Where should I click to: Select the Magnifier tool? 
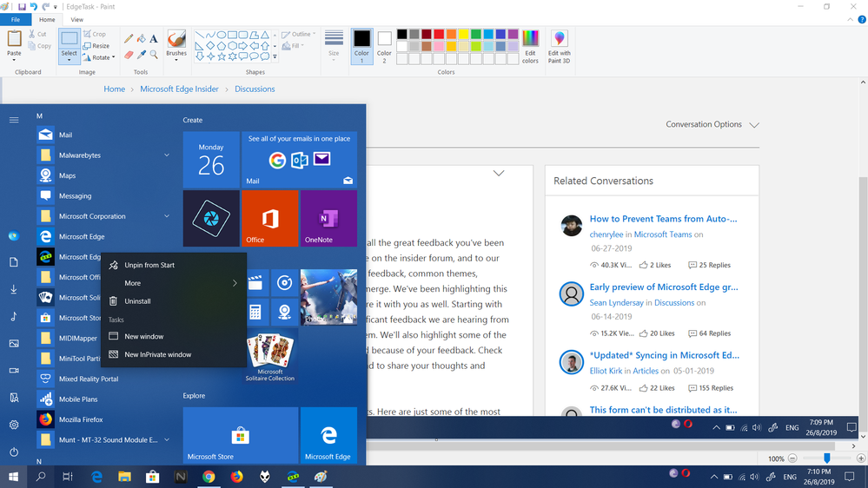pyautogui.click(x=154, y=55)
